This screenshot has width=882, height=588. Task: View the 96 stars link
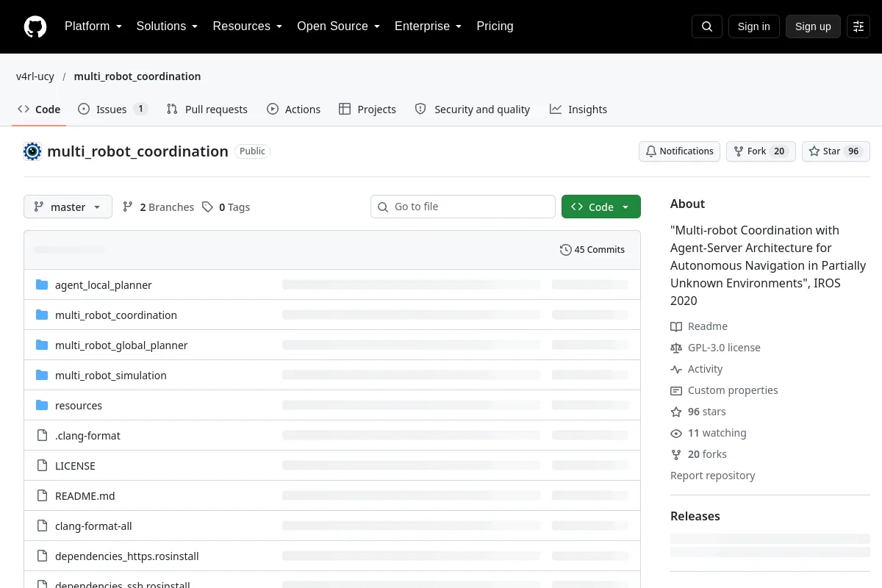[x=698, y=412]
